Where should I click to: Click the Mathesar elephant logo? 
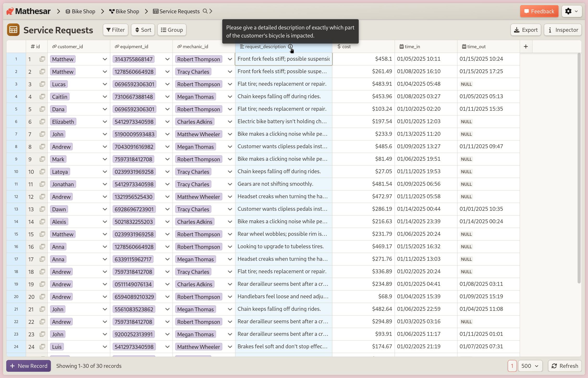tap(10, 11)
